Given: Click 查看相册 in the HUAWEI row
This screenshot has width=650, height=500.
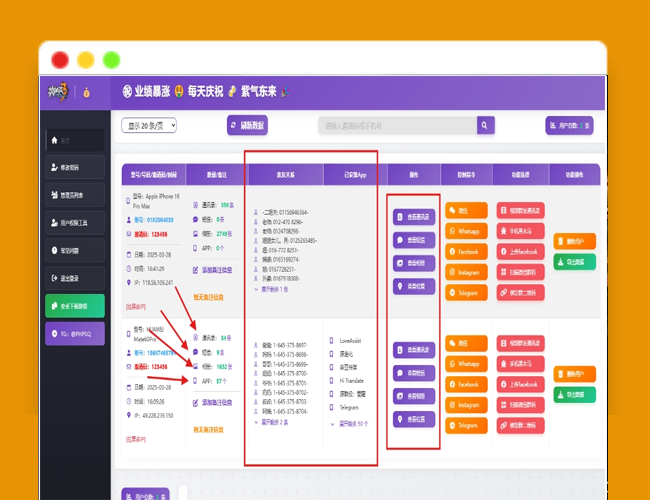Looking at the screenshot, I should pyautogui.click(x=414, y=396).
